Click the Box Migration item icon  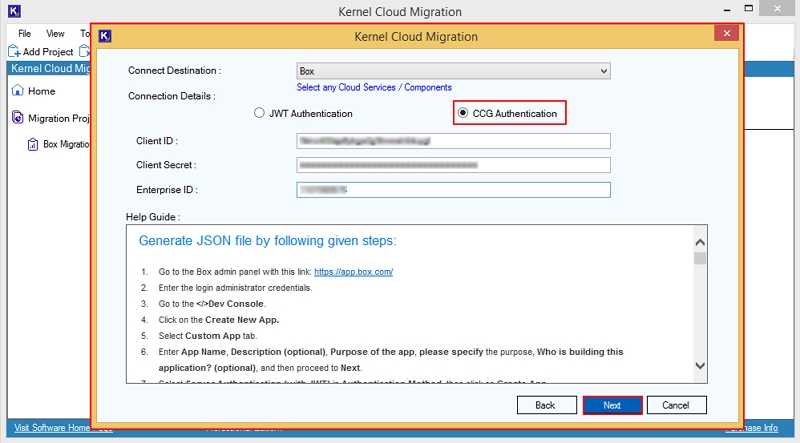pos(33,144)
